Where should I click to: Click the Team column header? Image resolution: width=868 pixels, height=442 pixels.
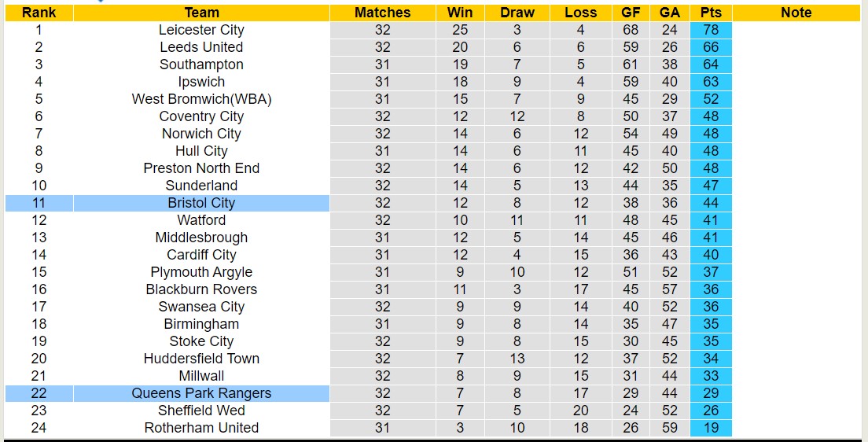click(x=201, y=13)
